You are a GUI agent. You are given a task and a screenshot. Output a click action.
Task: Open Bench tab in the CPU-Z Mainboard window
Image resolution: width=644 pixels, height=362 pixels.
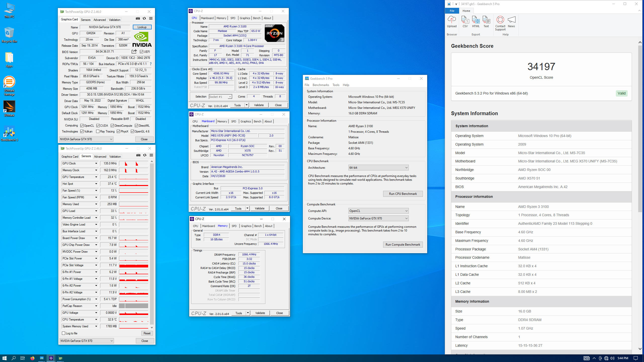(x=257, y=121)
